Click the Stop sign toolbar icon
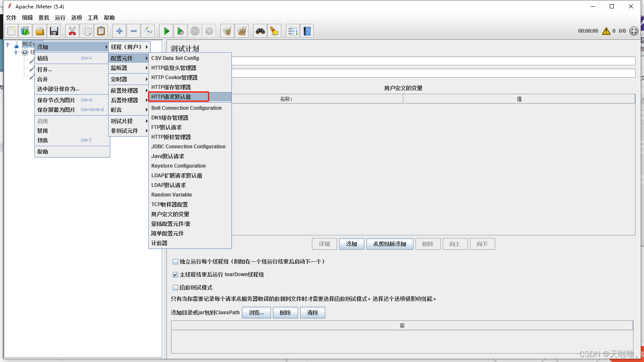The image size is (644, 362). tap(195, 31)
